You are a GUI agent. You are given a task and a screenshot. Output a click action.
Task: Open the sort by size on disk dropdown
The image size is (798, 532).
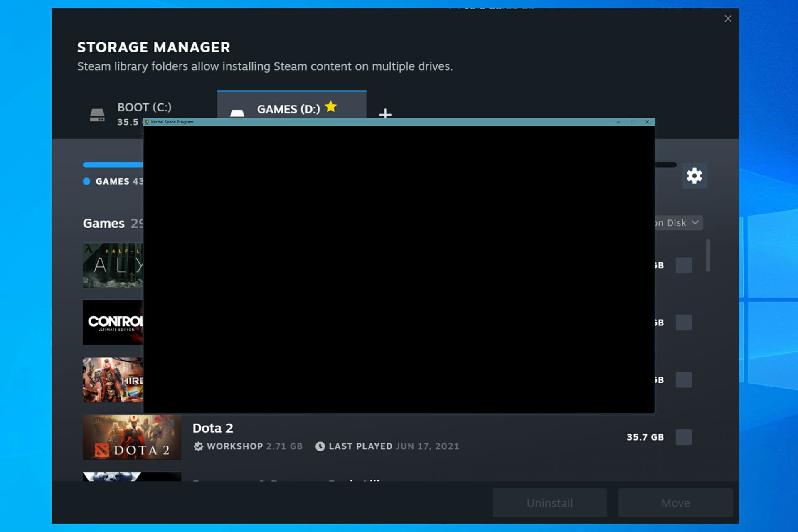pos(678,223)
